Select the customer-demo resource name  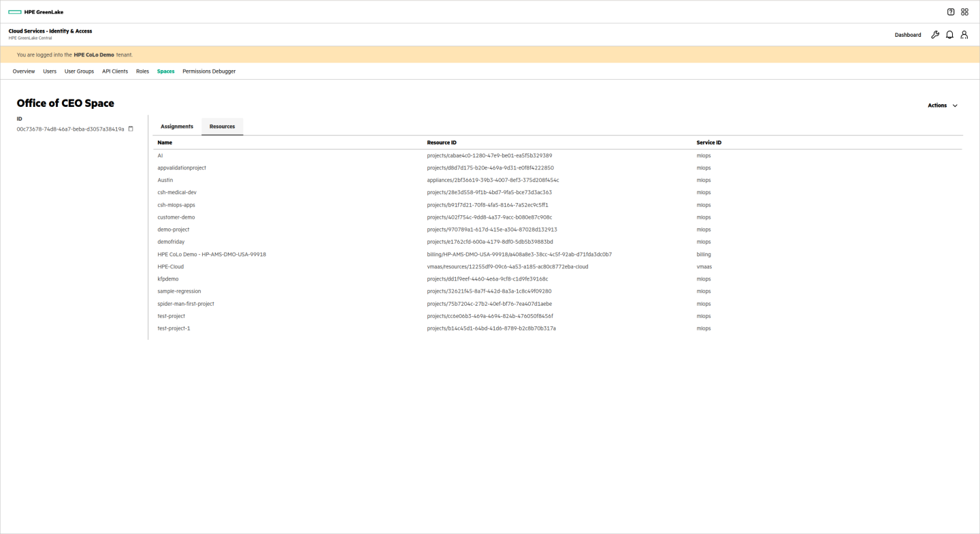coord(176,217)
